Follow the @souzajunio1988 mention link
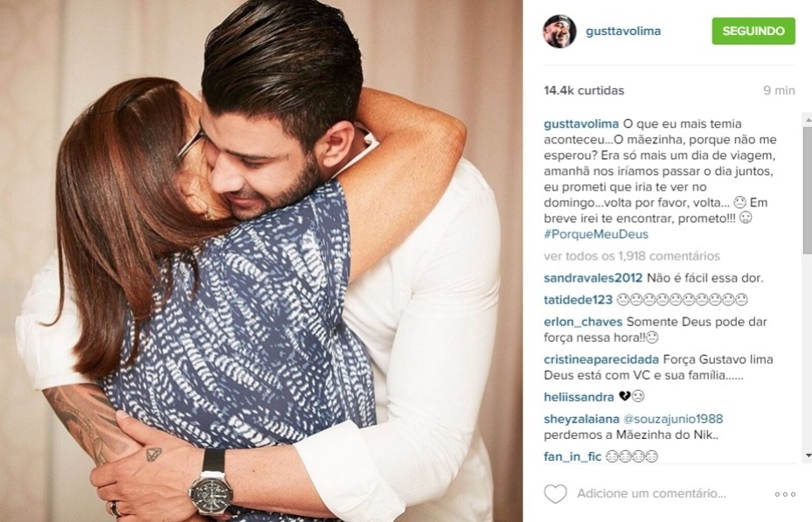Screen dimensions: 812x522 pyautogui.click(x=673, y=419)
